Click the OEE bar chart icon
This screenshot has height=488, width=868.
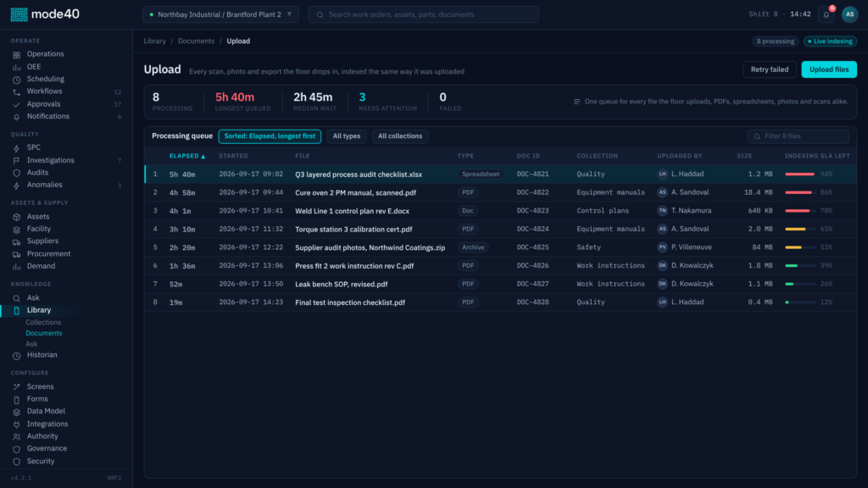click(17, 67)
